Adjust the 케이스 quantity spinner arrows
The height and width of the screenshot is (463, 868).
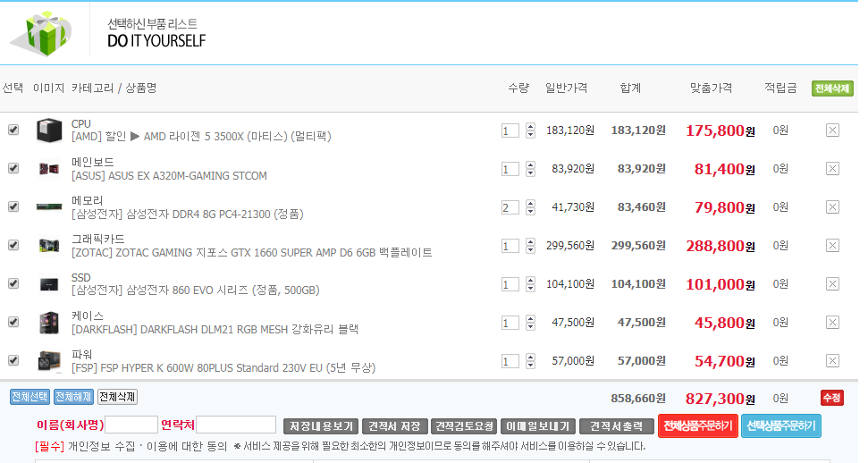(530, 323)
